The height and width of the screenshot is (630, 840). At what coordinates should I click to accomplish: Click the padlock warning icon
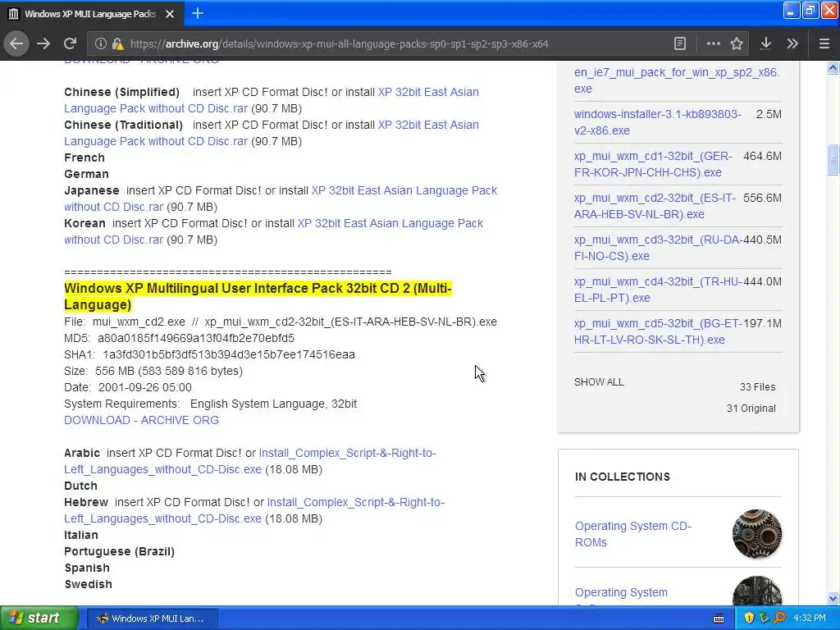(x=118, y=44)
